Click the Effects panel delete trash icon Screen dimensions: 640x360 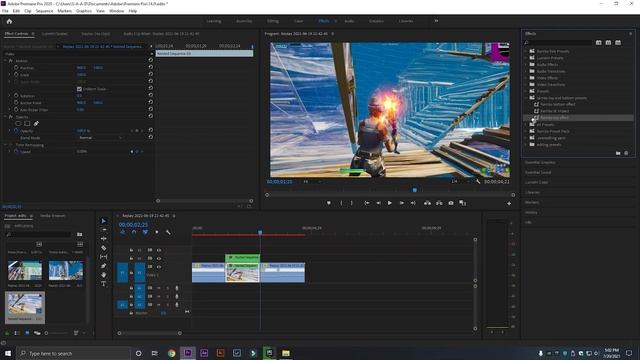626,153
